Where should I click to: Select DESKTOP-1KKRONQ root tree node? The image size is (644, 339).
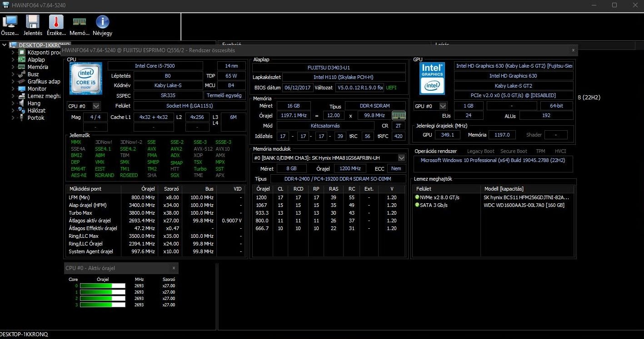click(44, 45)
